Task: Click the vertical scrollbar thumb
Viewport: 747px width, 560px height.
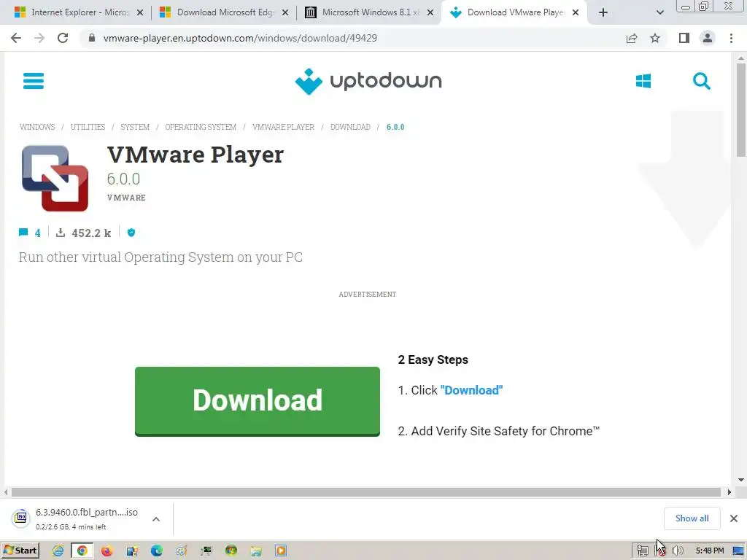Action: tap(741, 109)
